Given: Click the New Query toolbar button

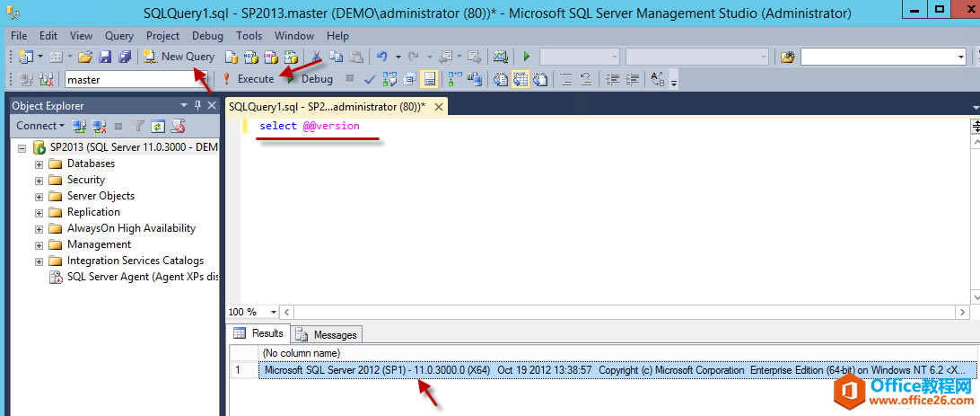Looking at the screenshot, I should point(179,57).
